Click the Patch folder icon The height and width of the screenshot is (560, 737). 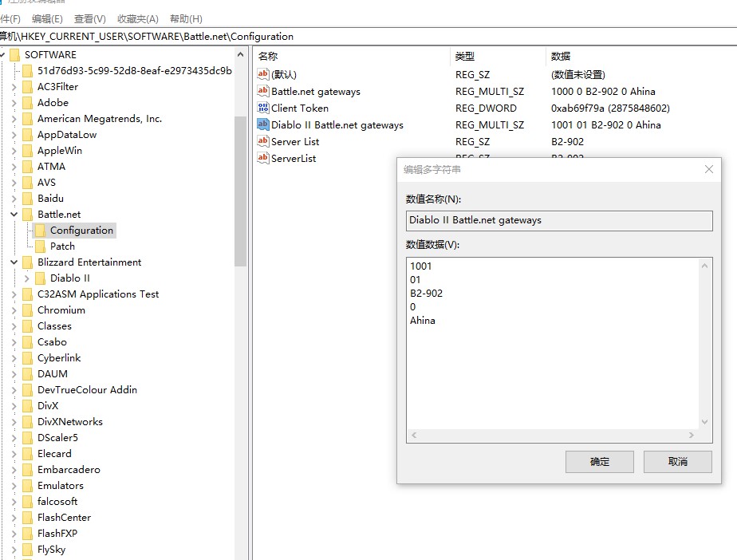(x=41, y=246)
